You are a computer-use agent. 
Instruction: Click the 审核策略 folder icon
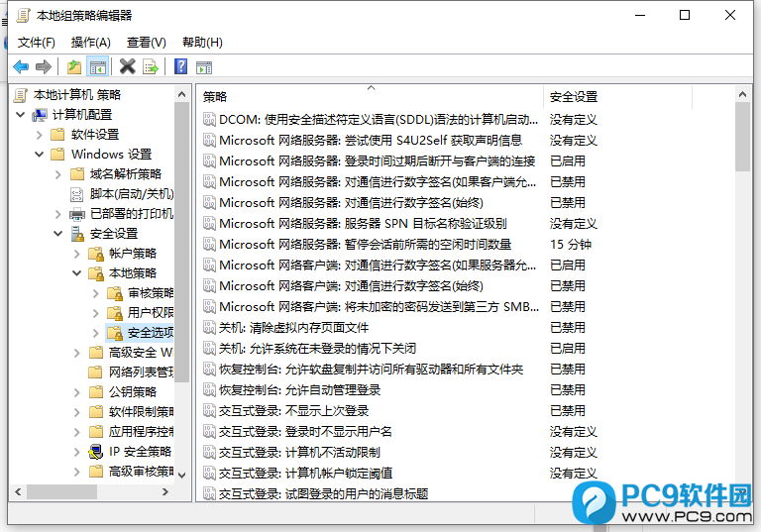point(115,293)
